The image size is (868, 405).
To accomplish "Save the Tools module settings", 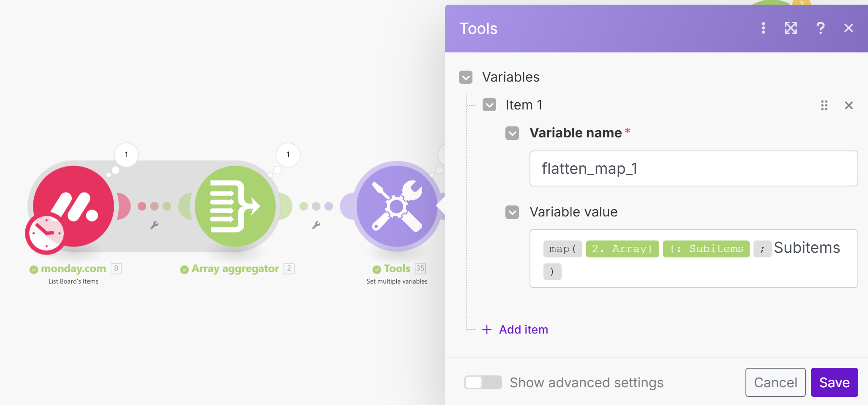I will point(834,383).
